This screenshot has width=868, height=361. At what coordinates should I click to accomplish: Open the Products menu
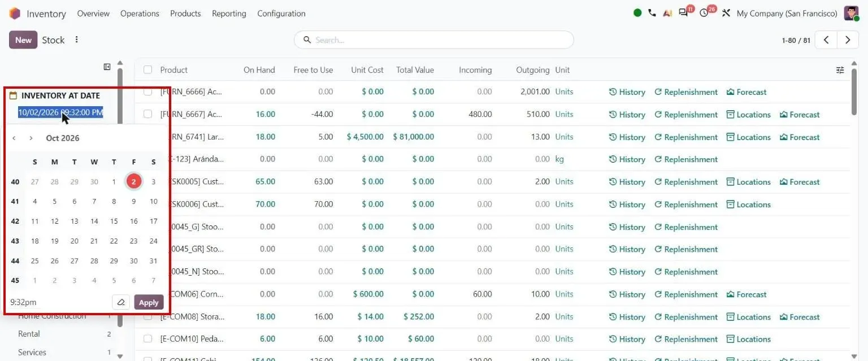tap(185, 14)
